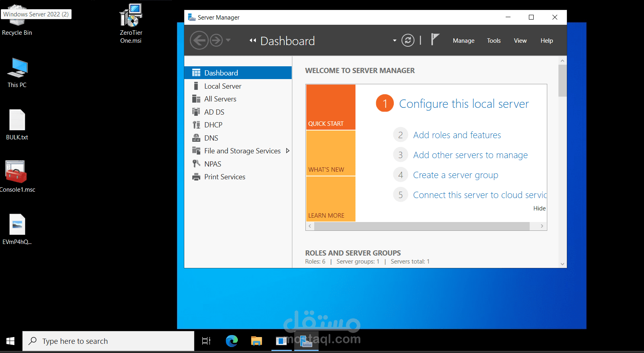Open the Manage menu
The height and width of the screenshot is (353, 644).
tap(464, 41)
